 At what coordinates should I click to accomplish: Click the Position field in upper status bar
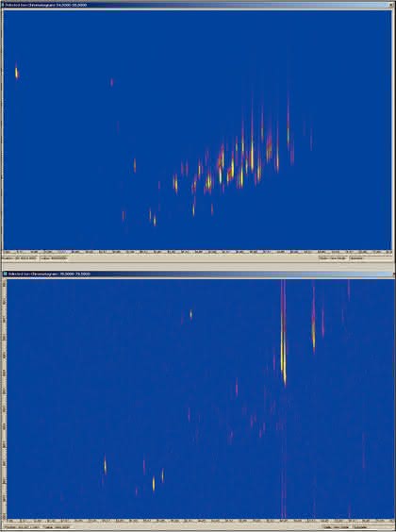click(x=20, y=258)
